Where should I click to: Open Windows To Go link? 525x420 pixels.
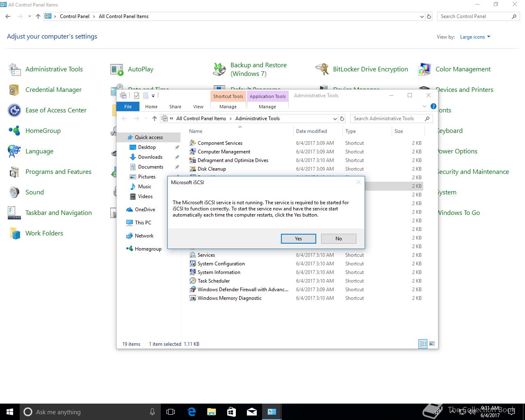click(x=459, y=213)
